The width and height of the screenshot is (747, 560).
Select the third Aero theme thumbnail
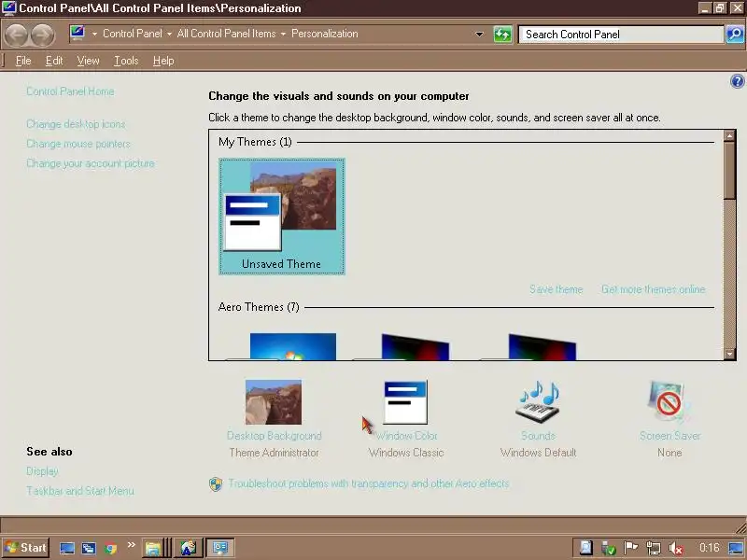point(543,346)
